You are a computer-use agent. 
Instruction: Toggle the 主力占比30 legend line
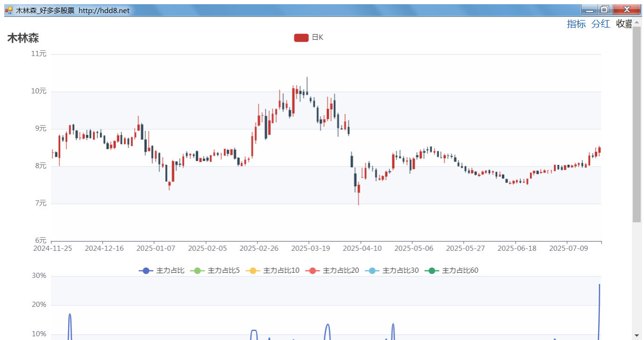click(392, 270)
